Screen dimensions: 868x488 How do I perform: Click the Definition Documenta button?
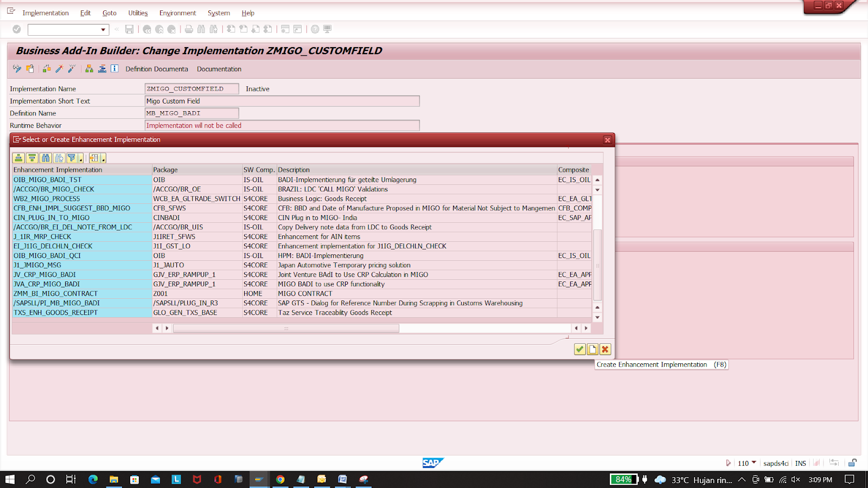pos(157,69)
